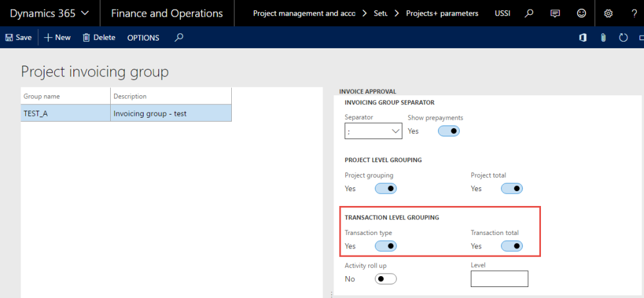Select the Setup breadcrumb item

(x=381, y=13)
